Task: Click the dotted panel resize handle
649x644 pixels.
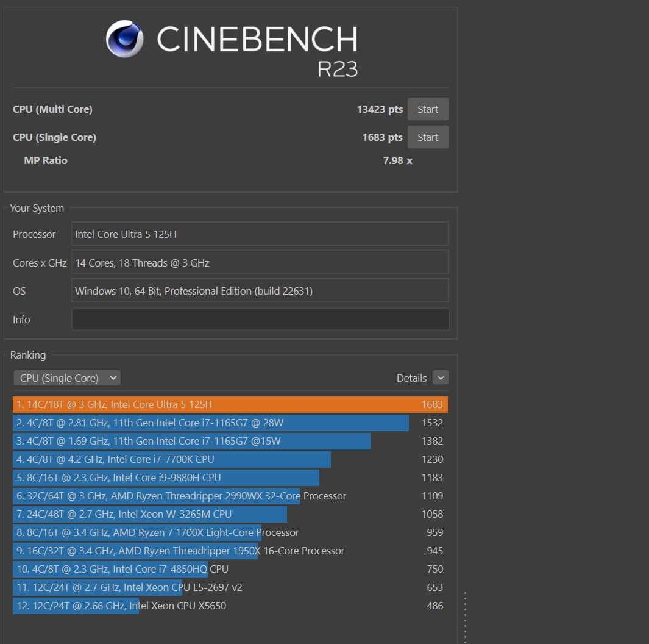Action: (465, 616)
